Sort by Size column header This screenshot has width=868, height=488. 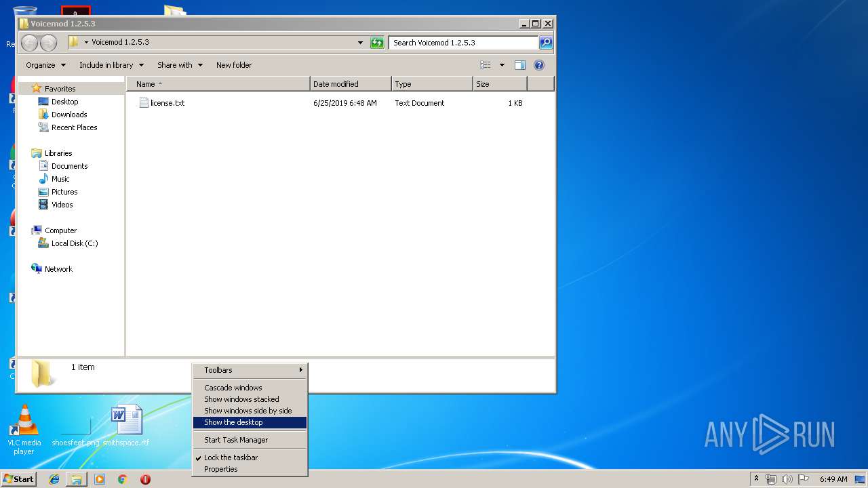coord(500,84)
